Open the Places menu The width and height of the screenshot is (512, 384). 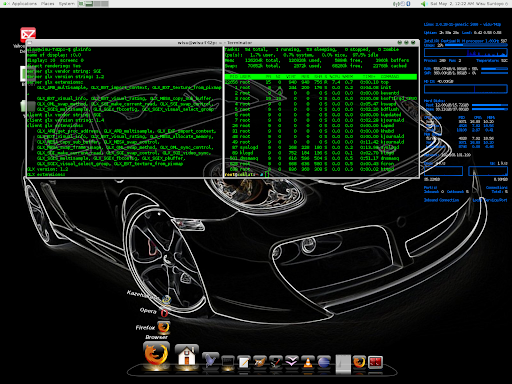tap(48, 4)
